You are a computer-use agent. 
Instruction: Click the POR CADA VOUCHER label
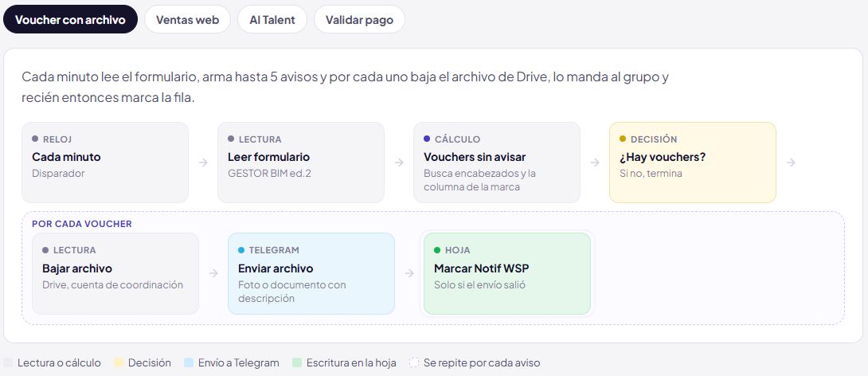pos(82,224)
